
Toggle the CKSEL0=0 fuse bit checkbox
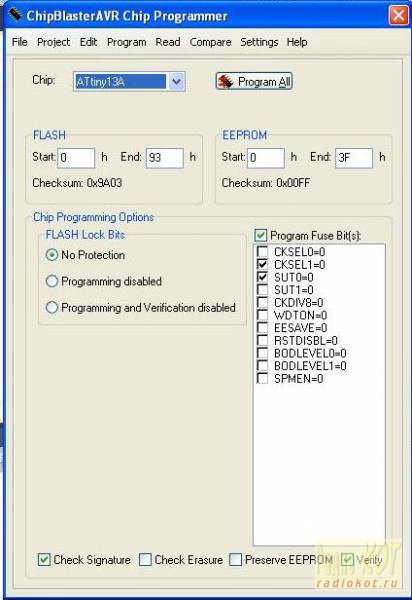tap(262, 251)
